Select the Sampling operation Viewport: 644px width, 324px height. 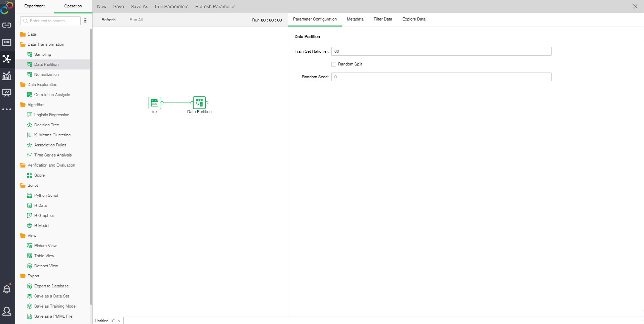click(x=43, y=54)
